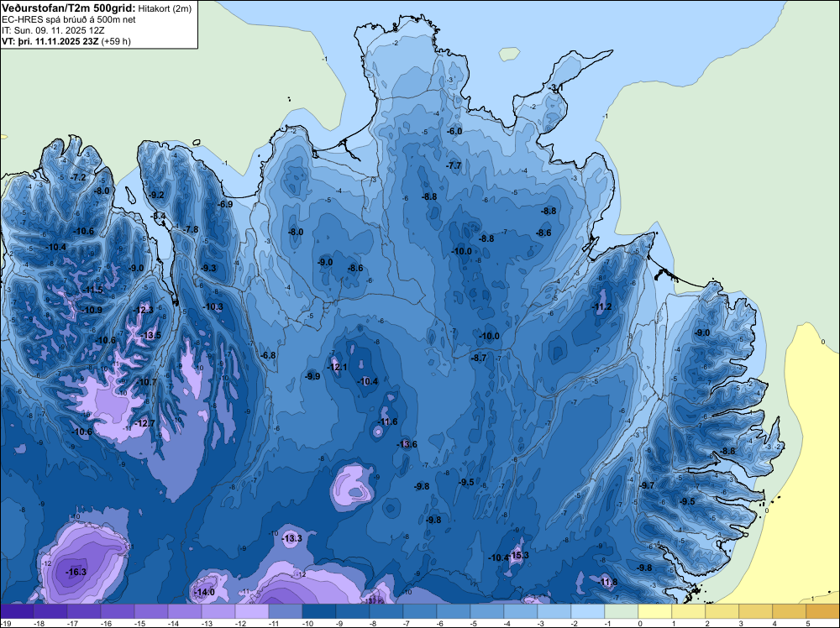Select the -6.0 temperature label
840x628 pixels.
click(454, 131)
